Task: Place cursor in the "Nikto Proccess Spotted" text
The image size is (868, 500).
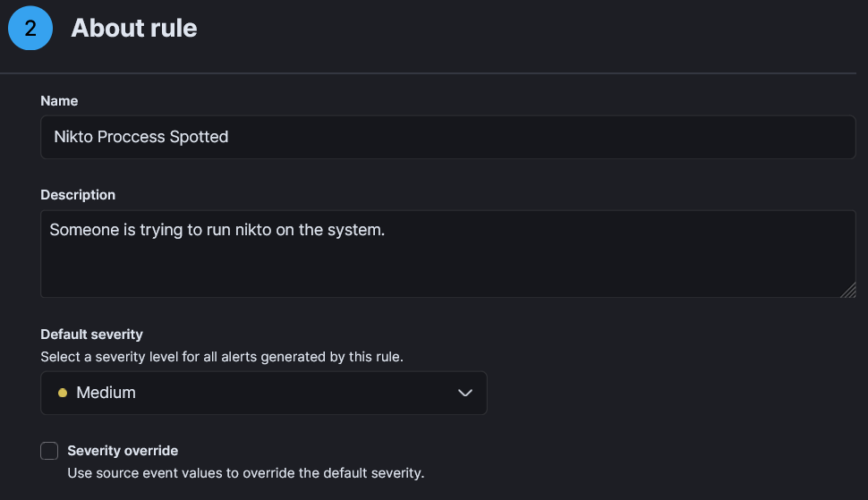Action: pyautogui.click(x=141, y=137)
